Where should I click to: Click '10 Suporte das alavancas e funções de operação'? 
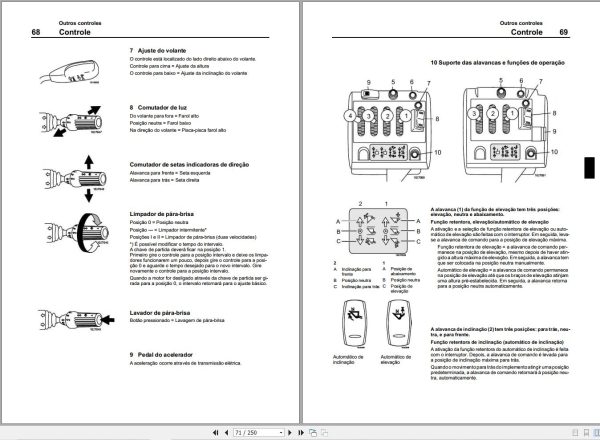497,62
